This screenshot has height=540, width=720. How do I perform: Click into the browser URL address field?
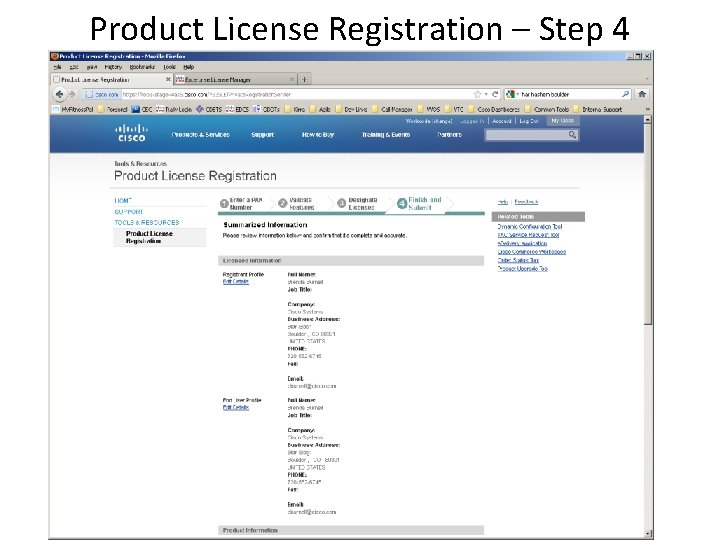point(296,94)
